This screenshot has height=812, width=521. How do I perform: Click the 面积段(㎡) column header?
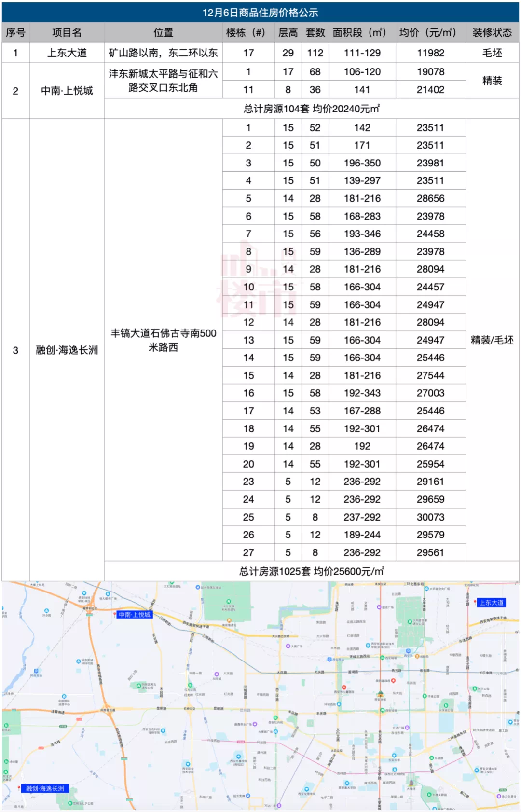point(362,32)
